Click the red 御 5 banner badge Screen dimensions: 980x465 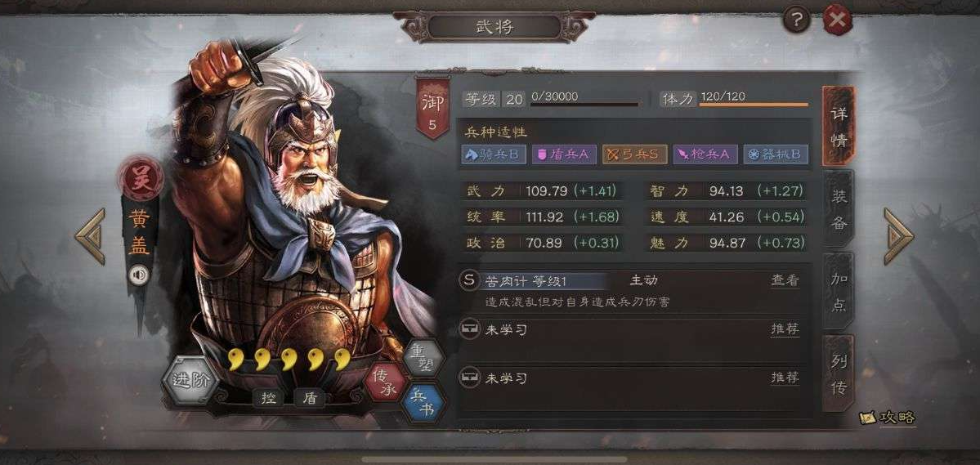click(432, 107)
